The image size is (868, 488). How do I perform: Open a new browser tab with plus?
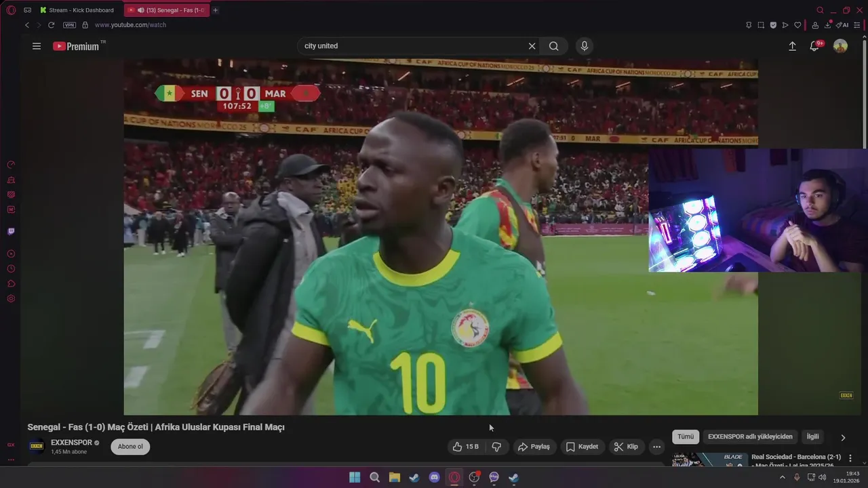[x=216, y=10]
